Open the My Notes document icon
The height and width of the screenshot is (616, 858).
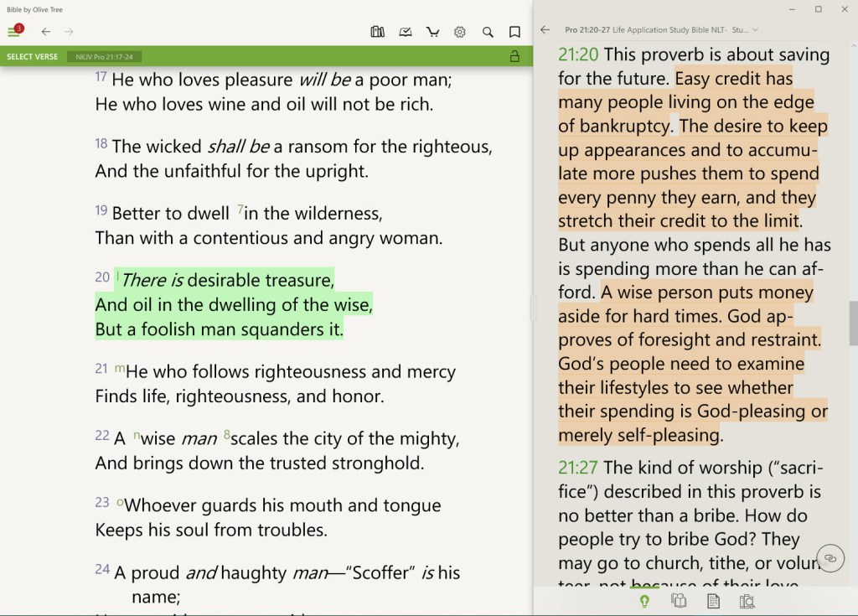(712, 600)
